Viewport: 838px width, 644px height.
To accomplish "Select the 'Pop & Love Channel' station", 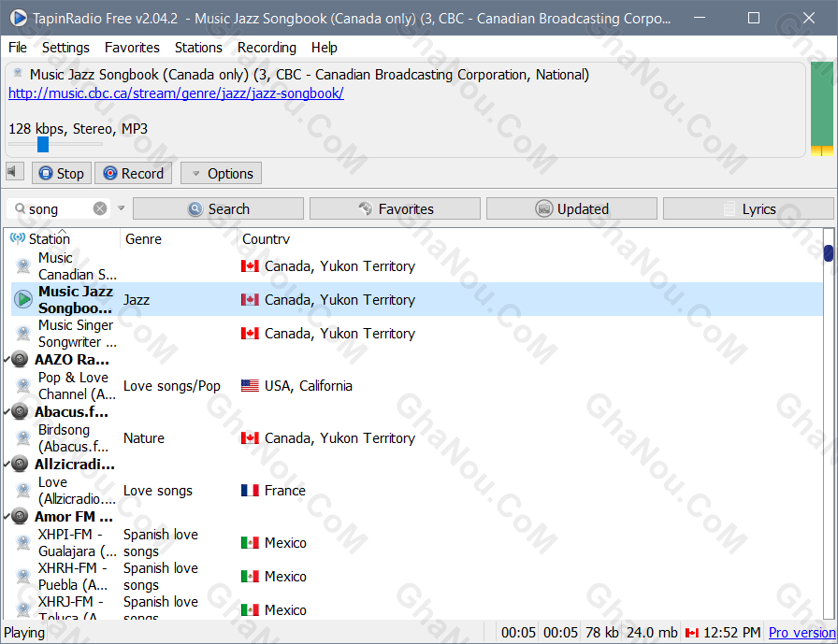I will (x=417, y=385).
